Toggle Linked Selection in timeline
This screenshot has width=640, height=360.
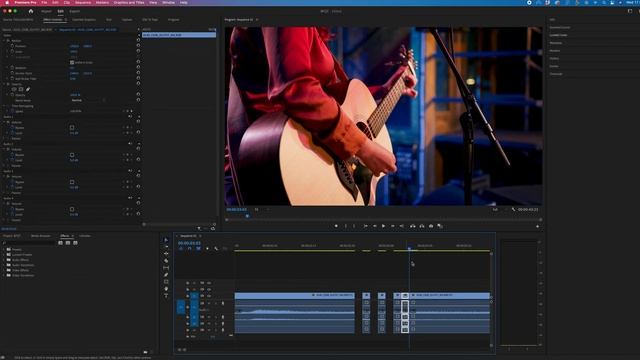click(x=198, y=248)
